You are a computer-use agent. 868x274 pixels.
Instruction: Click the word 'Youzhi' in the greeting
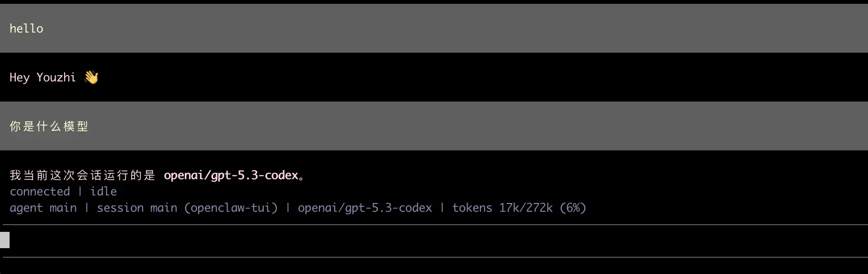coord(56,78)
